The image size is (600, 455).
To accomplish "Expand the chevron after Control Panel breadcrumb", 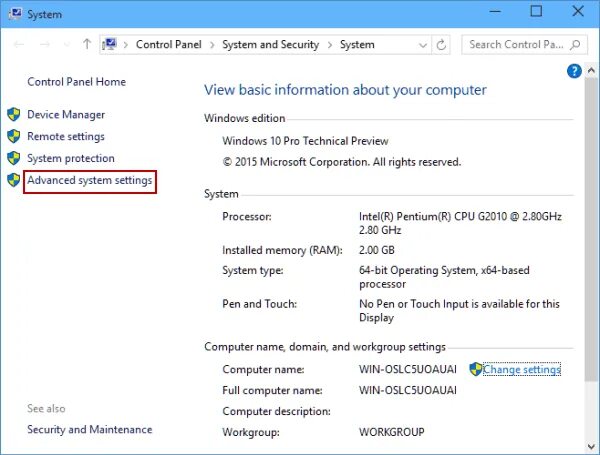I will click(212, 45).
